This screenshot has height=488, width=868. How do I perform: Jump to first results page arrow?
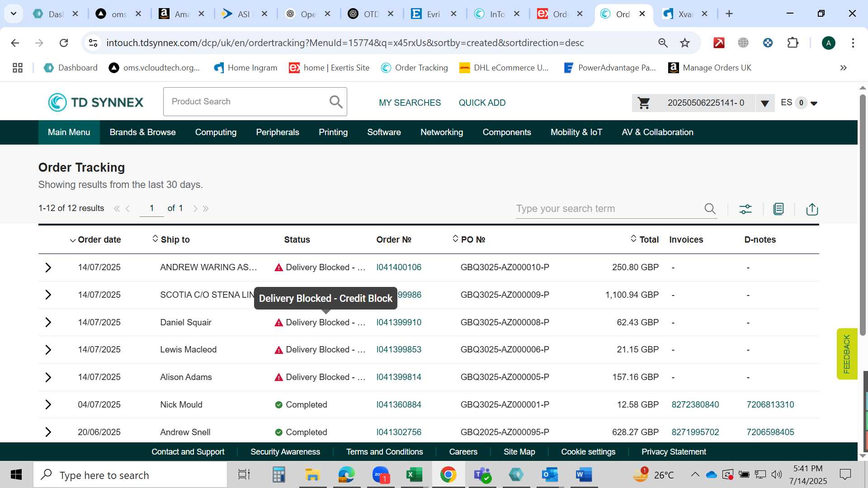tap(117, 208)
